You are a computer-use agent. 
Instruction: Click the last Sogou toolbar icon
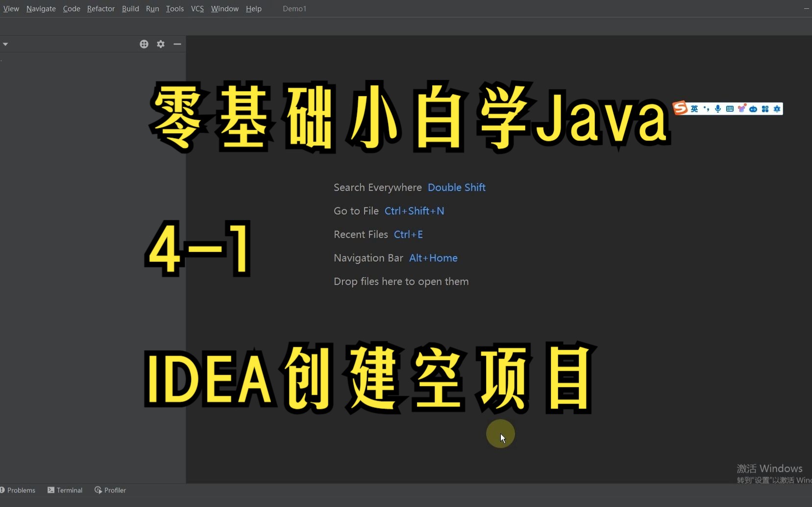777,109
